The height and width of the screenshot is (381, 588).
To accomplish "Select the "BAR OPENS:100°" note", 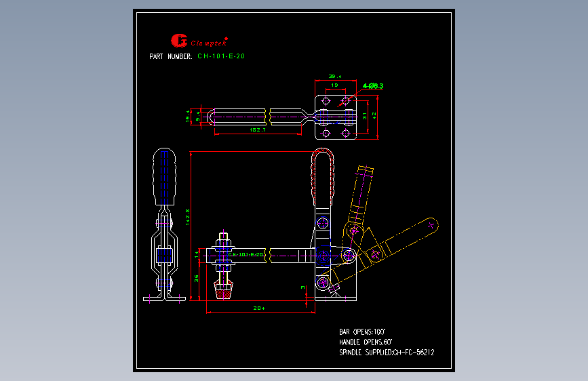I will 362,332.
